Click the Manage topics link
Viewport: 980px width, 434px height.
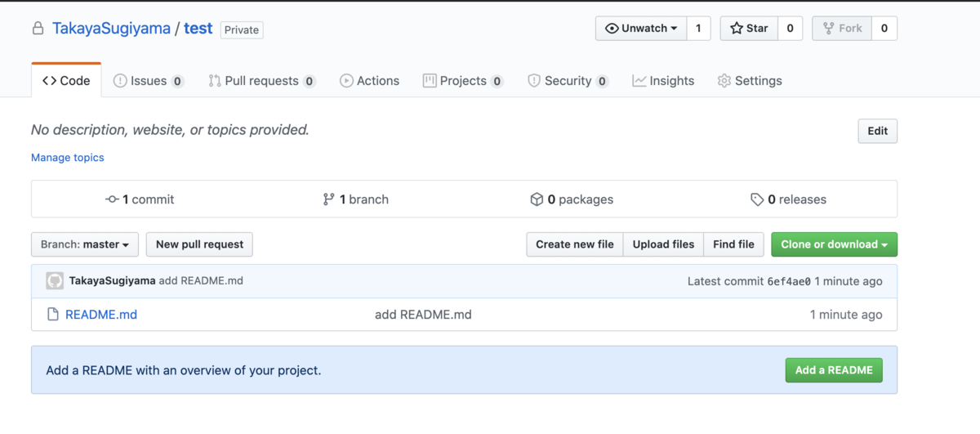[68, 157]
